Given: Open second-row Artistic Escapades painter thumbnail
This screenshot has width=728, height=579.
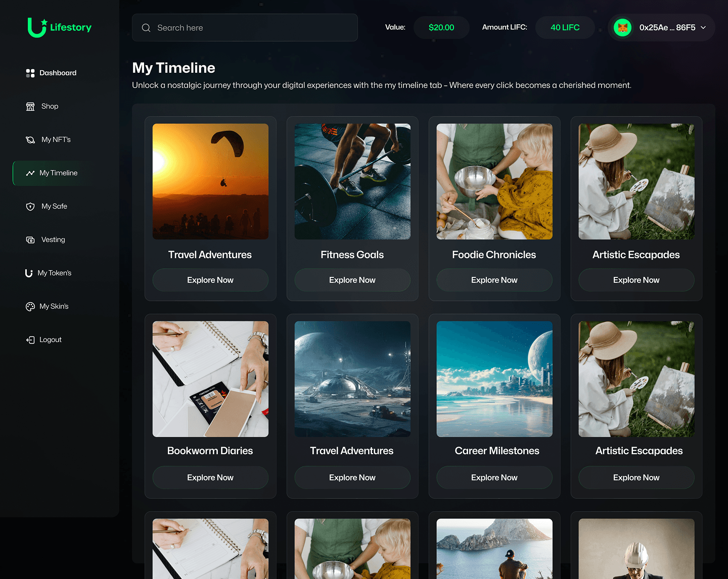Looking at the screenshot, I should click(x=636, y=379).
